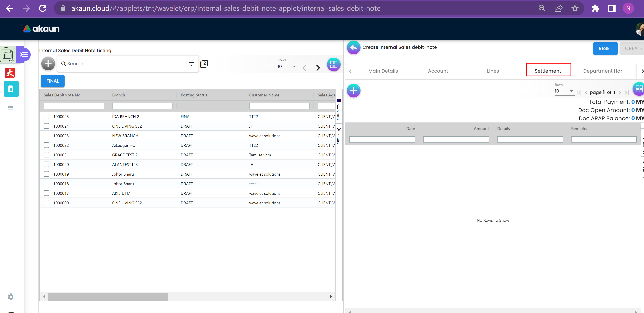Viewport: 644px width, 313px height.
Task: Open the purple sidebar menu toggle
Action: [x=24, y=54]
